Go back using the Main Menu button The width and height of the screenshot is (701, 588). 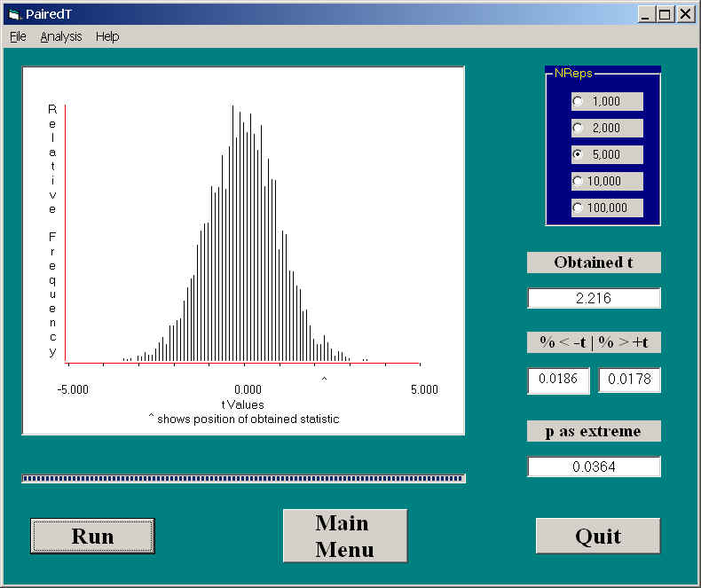[344, 536]
